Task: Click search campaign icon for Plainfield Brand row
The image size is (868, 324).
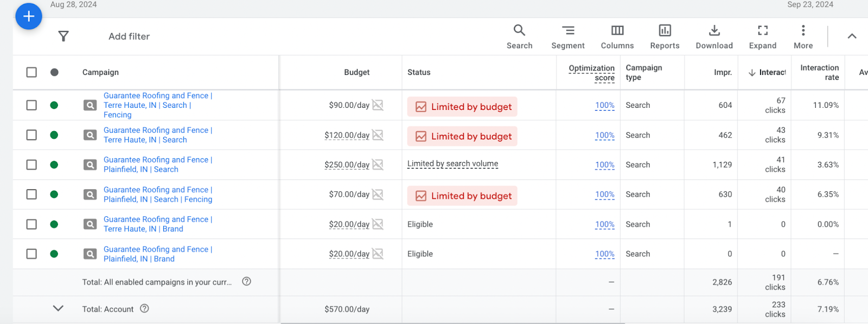Action: click(x=90, y=254)
